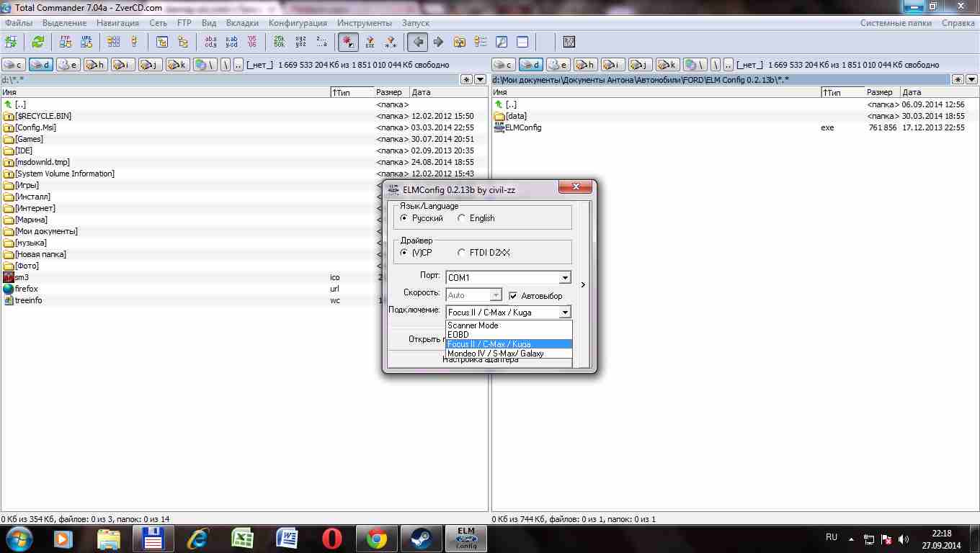
Task: Choose Focus II / C-Max / Kuga list option
Action: tap(509, 344)
